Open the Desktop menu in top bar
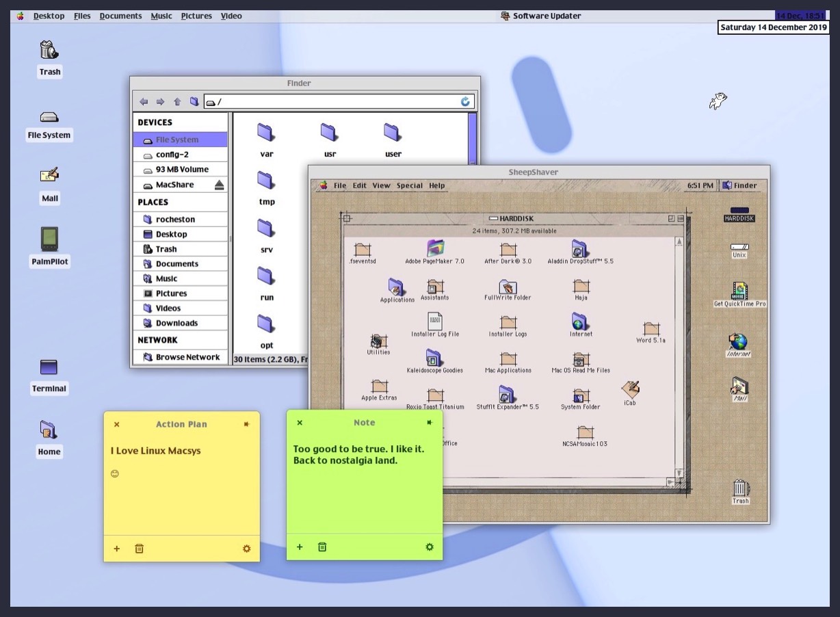 coord(49,16)
